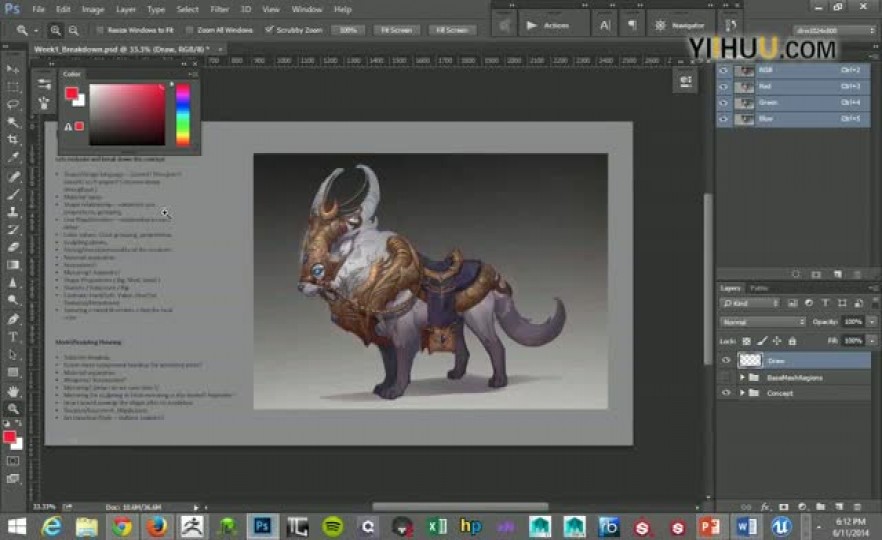Select the Brush tool
The width and height of the screenshot is (882, 540).
pyautogui.click(x=12, y=195)
